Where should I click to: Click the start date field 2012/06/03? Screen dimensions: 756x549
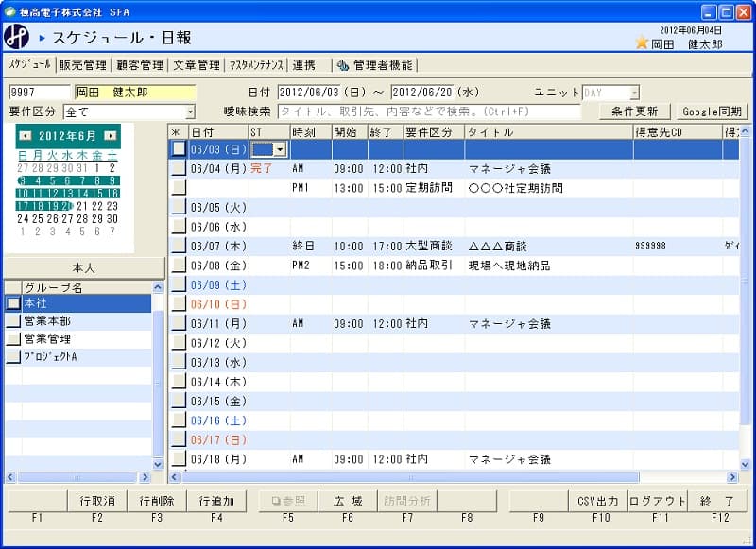coord(309,93)
